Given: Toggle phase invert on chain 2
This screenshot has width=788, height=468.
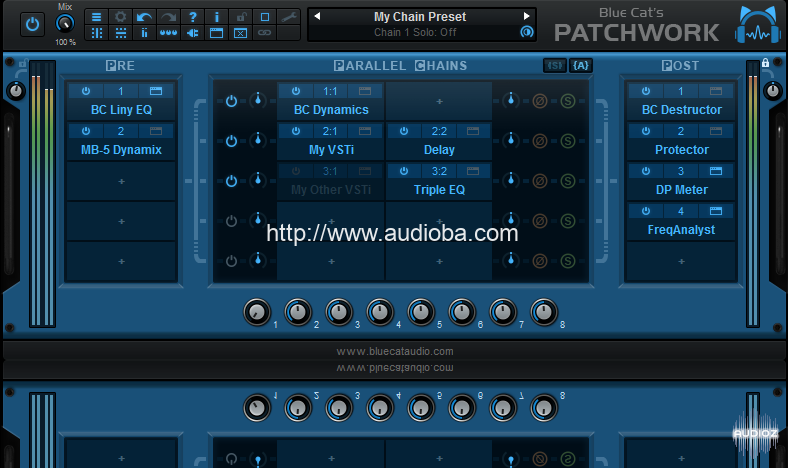Looking at the screenshot, I should (x=540, y=141).
